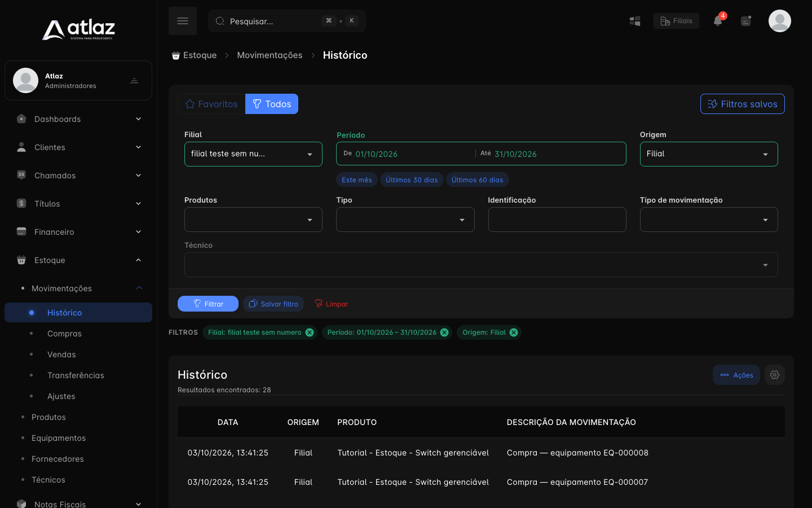
Task: Open account options icon beside Atlaz Administradores
Action: (134, 81)
